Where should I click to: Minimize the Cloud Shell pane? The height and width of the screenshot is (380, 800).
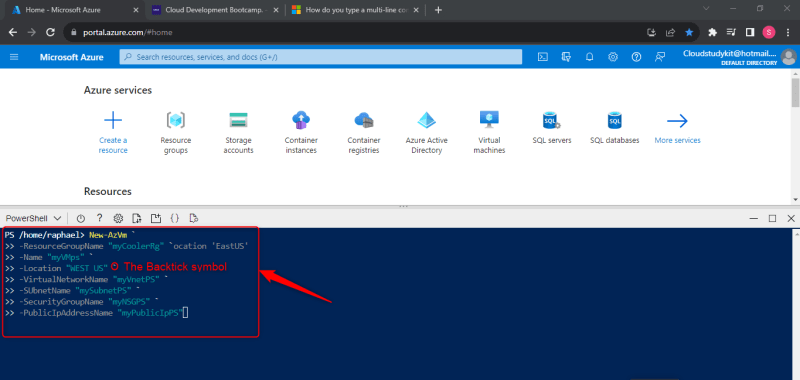click(x=754, y=218)
